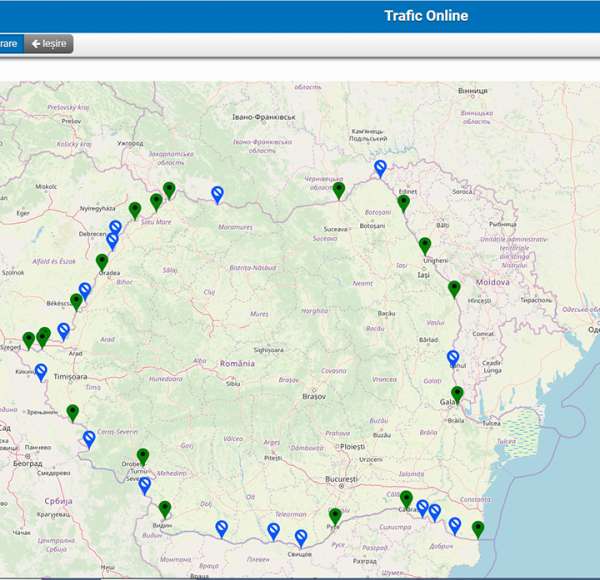The image size is (600, 580).
Task: Open green marker at Drobeta
Action: click(143, 458)
